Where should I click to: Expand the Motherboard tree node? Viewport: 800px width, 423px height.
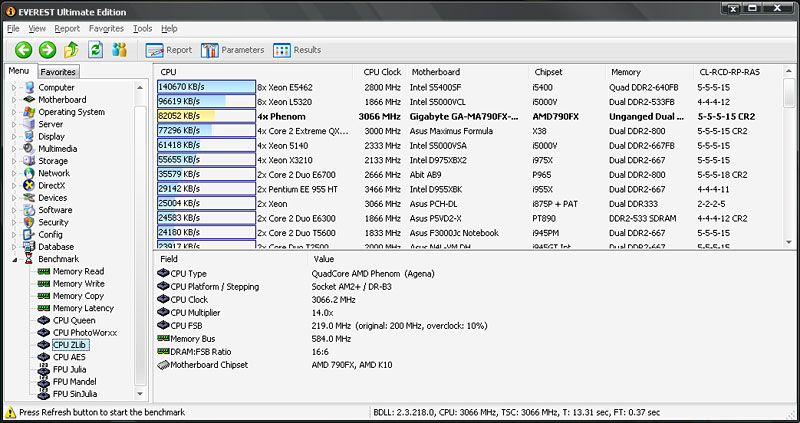pyautogui.click(x=14, y=100)
